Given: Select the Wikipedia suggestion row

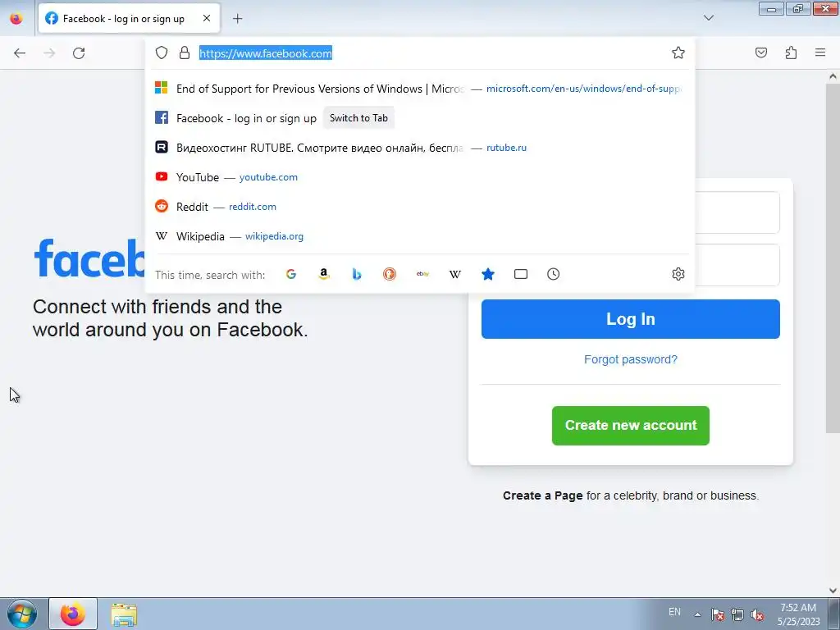Looking at the screenshot, I should tap(420, 235).
